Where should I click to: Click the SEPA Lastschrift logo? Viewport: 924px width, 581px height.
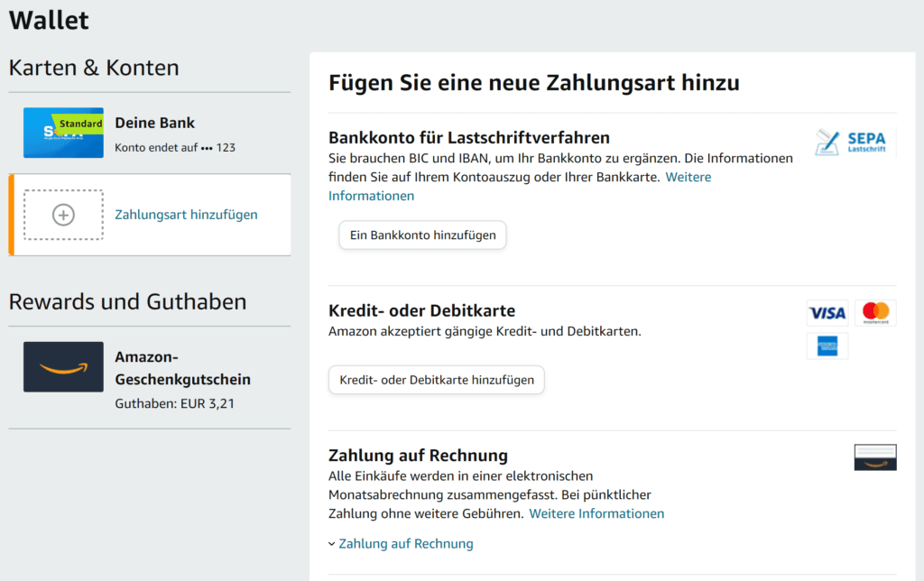point(850,142)
